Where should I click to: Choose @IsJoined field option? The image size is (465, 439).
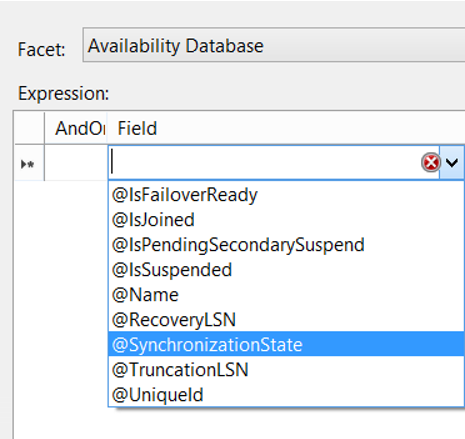coord(286,220)
